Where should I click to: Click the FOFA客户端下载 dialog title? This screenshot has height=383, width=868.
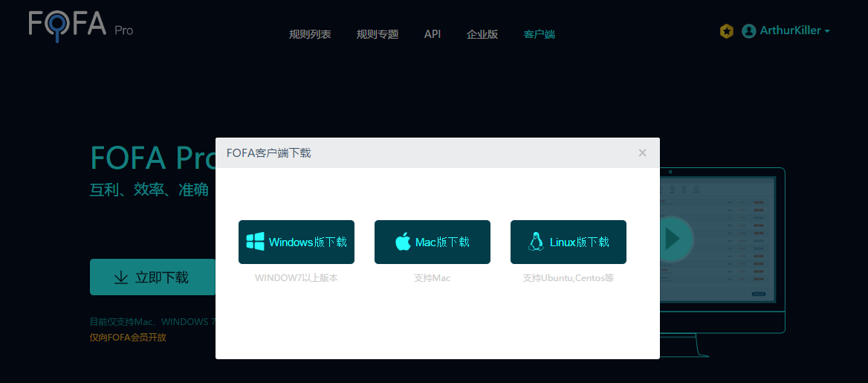click(x=269, y=153)
